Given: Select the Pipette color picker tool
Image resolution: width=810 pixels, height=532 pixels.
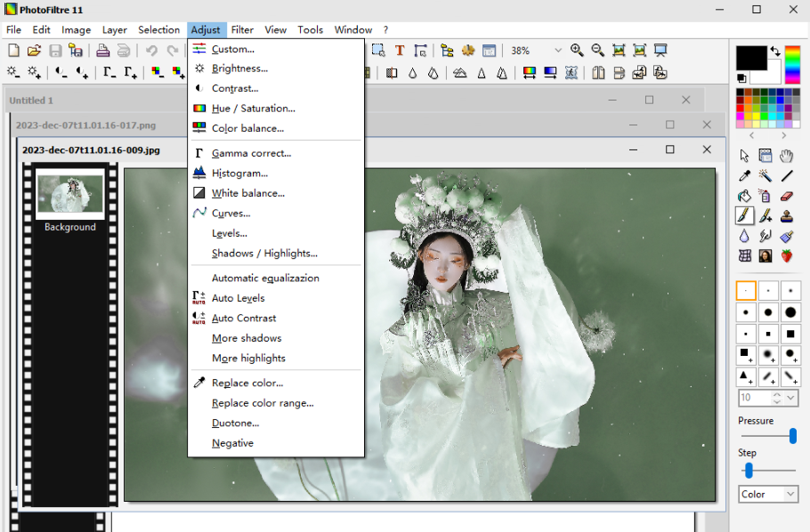Looking at the screenshot, I should (x=744, y=176).
